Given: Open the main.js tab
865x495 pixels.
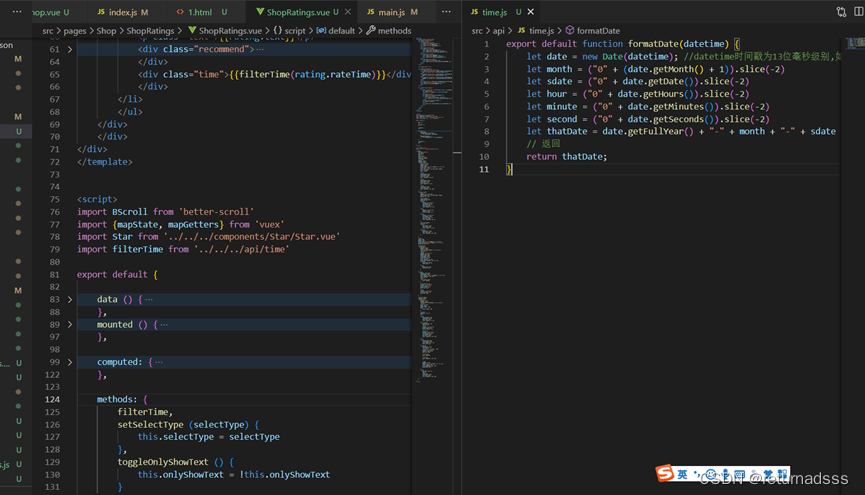Looking at the screenshot, I should click(392, 12).
